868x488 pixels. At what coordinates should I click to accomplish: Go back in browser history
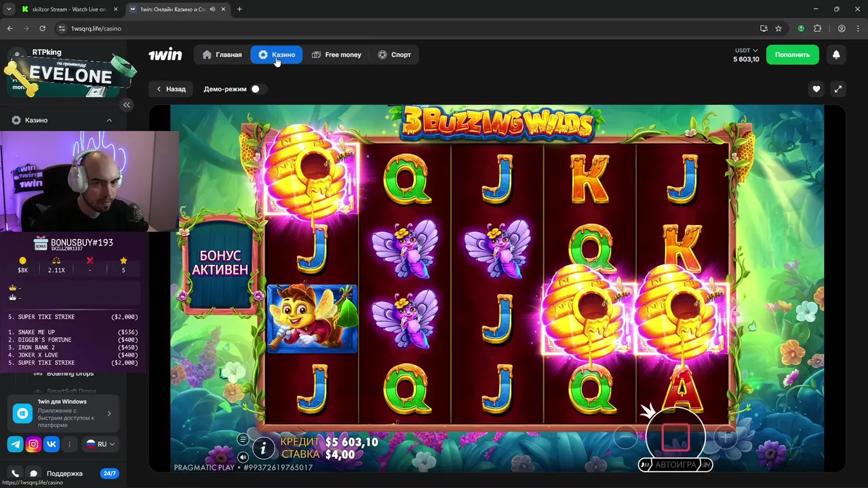pyautogui.click(x=9, y=28)
